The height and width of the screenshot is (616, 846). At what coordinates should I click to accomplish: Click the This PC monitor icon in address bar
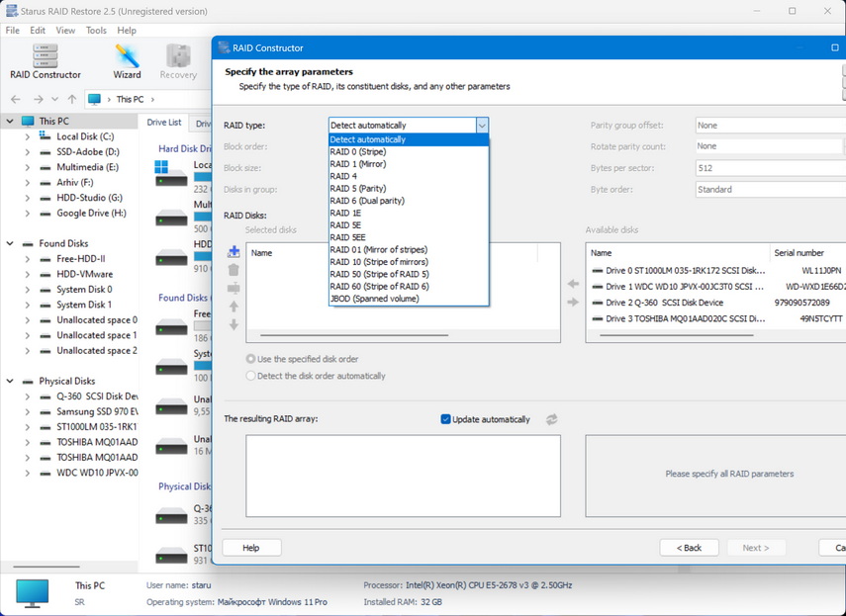pyautogui.click(x=94, y=99)
